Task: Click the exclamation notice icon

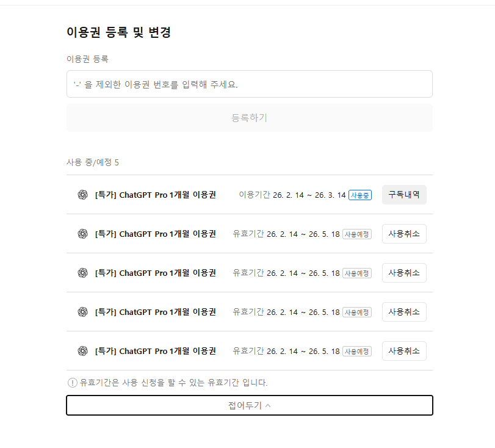Action: [71, 383]
